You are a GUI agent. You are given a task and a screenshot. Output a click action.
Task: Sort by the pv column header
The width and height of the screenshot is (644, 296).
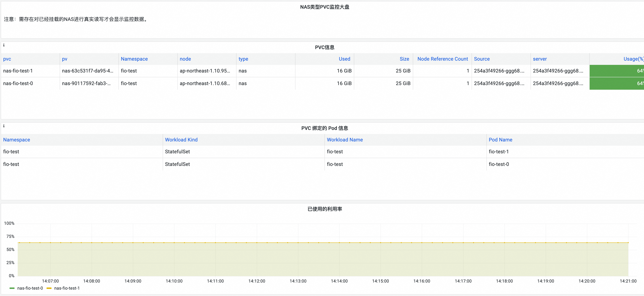coord(64,59)
